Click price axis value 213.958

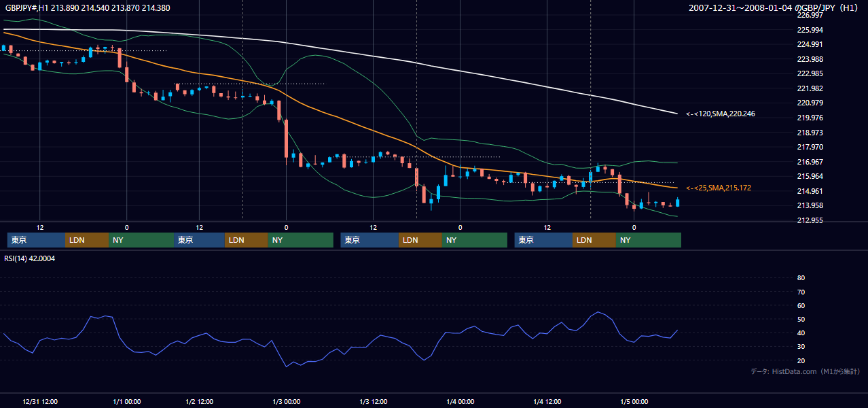(810, 205)
